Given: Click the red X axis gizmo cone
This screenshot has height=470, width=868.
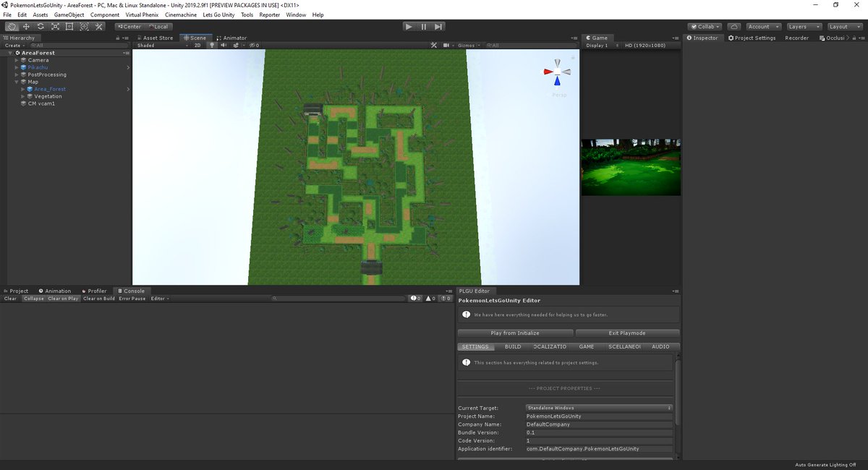Looking at the screenshot, I should (x=548, y=72).
